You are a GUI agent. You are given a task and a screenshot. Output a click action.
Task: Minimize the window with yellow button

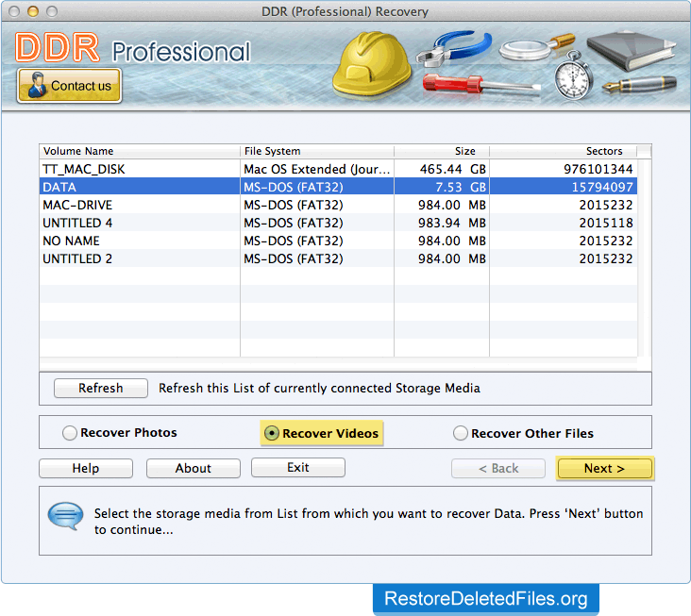33,11
